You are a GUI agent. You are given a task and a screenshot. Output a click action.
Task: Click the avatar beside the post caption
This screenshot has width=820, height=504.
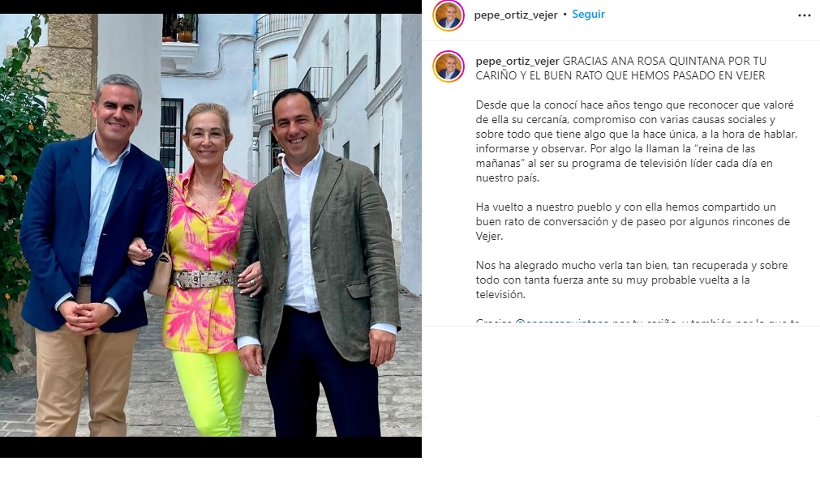click(x=449, y=66)
